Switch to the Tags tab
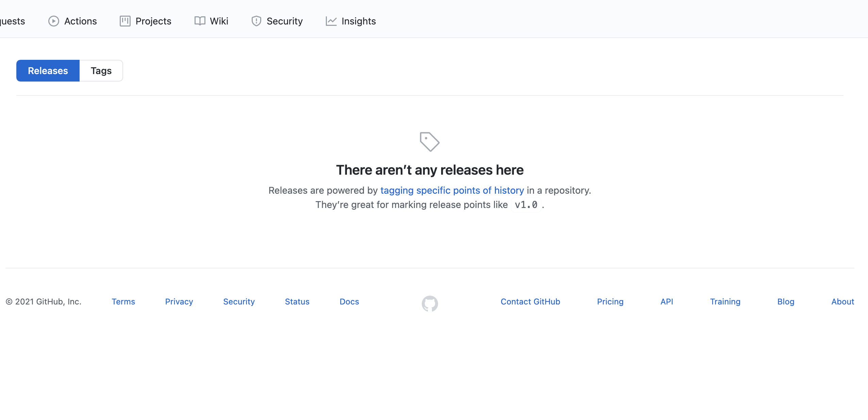 (101, 71)
